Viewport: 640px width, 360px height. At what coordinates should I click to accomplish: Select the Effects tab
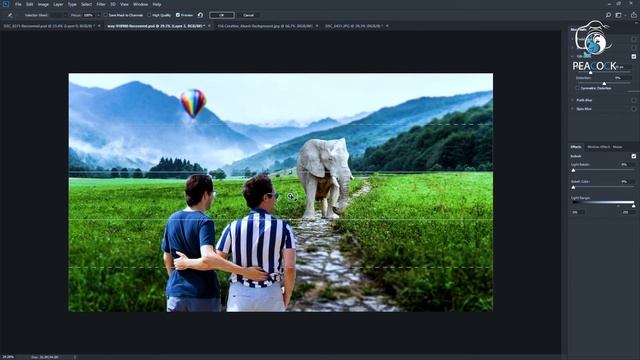[x=576, y=147]
